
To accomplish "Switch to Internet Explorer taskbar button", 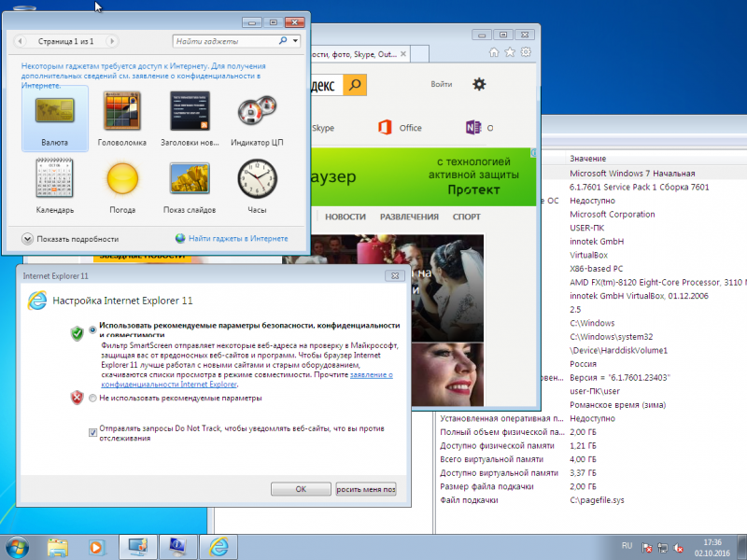I will (x=218, y=548).
